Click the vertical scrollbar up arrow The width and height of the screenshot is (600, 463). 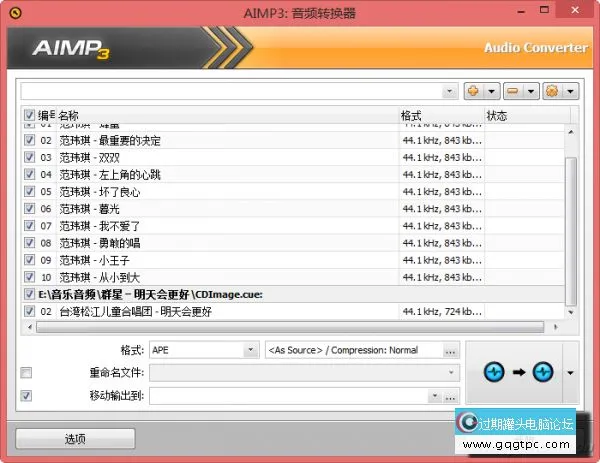(571, 132)
